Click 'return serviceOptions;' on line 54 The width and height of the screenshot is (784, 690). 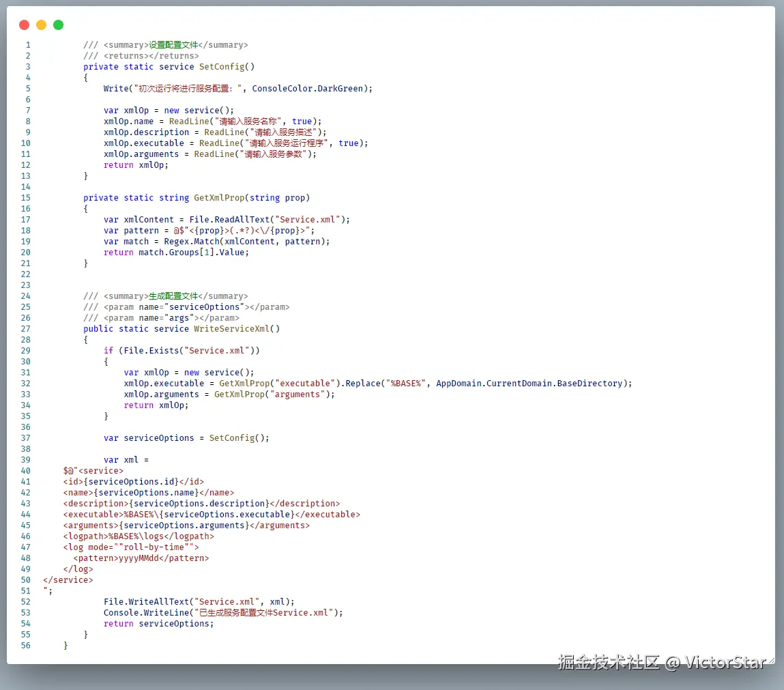(158, 624)
